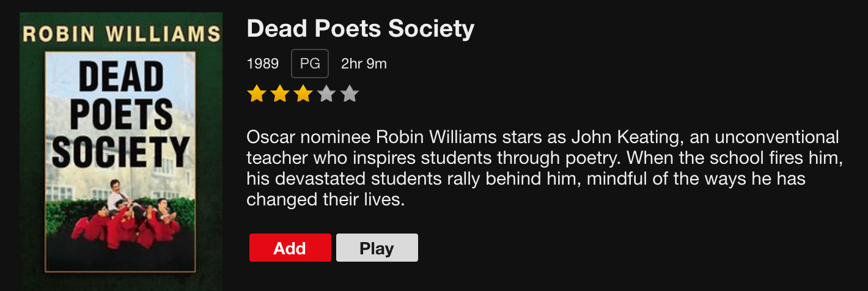Add Dead Poets Society to the list
Viewport: 868px width, 291px height.
pos(290,248)
